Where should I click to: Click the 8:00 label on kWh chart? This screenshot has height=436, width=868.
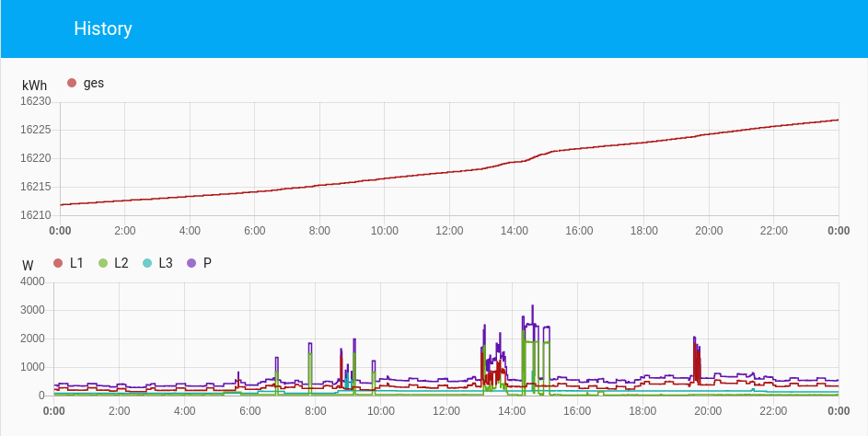(319, 231)
